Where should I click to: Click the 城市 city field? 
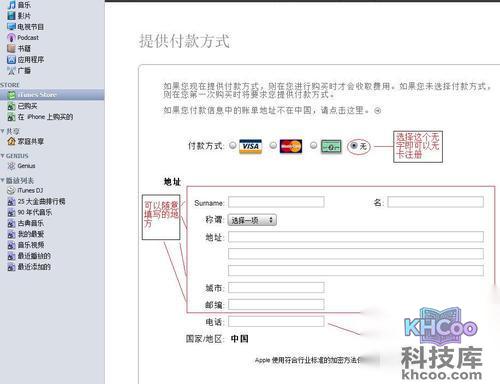[x=276, y=287]
